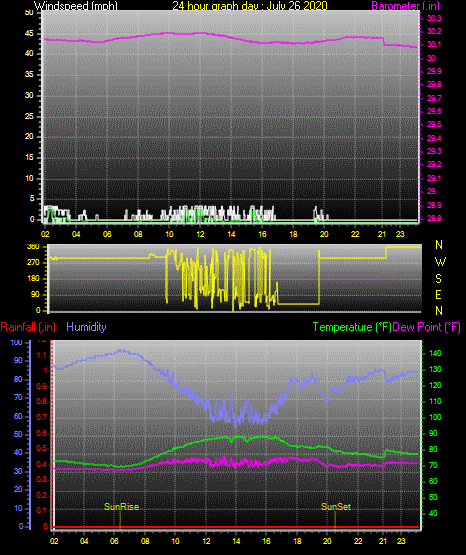The width and height of the screenshot is (466, 555).
Task: Click the SunSet marker label
Action: 336,507
